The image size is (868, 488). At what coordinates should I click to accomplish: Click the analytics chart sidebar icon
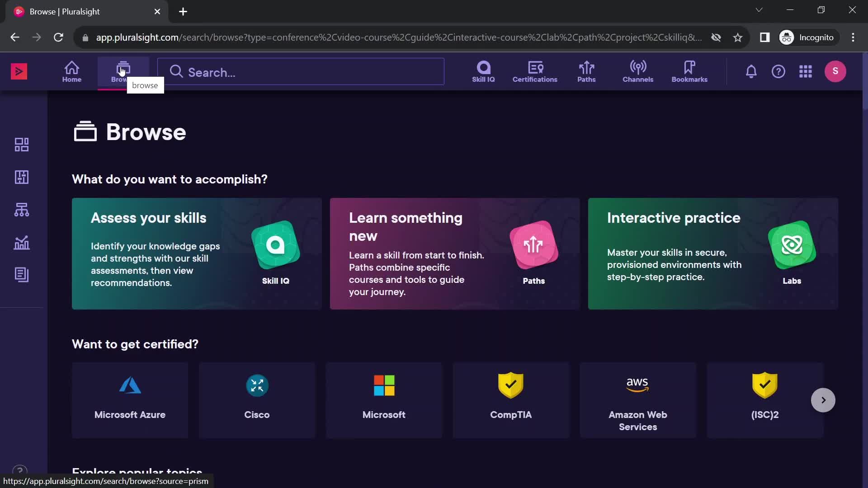[x=22, y=243]
